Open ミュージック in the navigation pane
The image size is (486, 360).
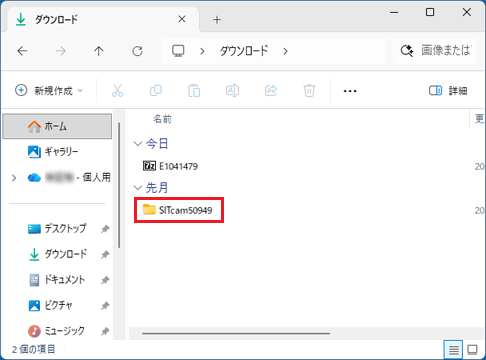click(57, 331)
